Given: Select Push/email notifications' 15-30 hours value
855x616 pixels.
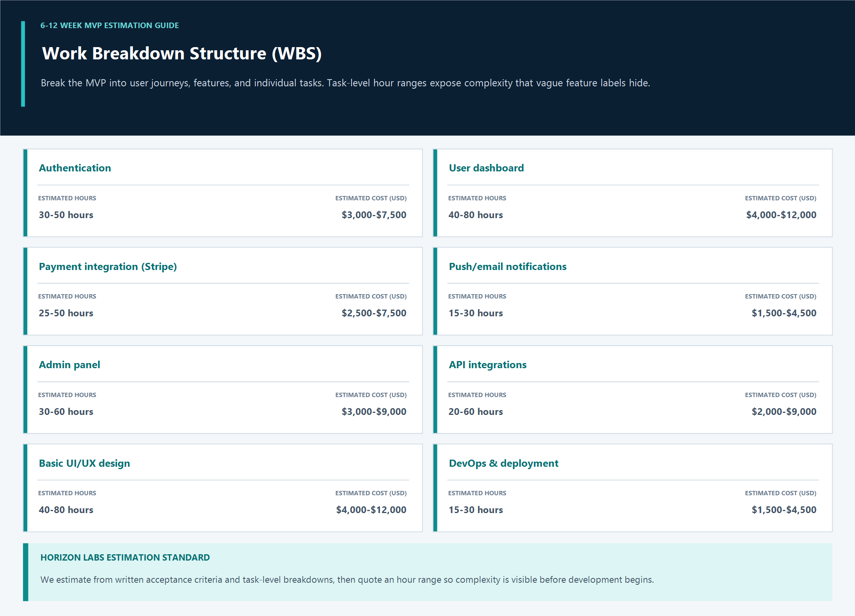Looking at the screenshot, I should [476, 313].
